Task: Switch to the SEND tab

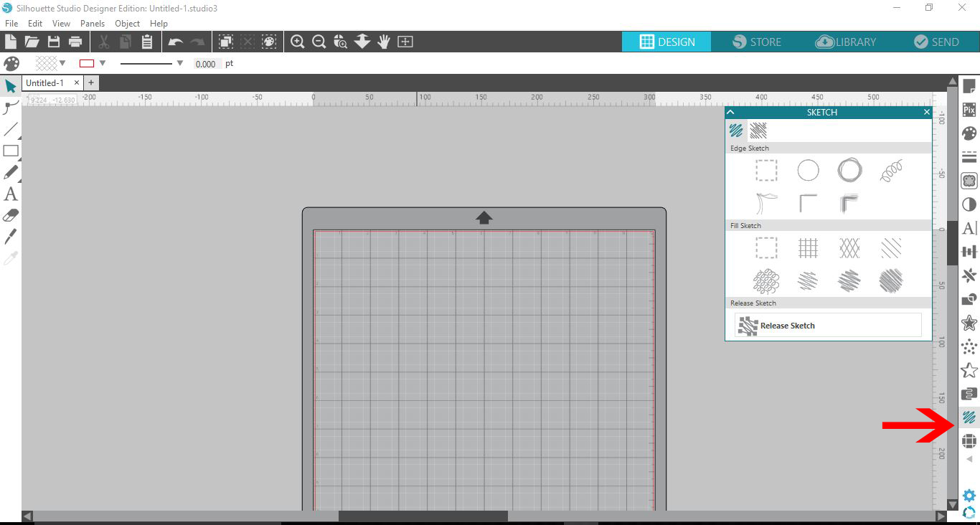Action: tap(936, 42)
